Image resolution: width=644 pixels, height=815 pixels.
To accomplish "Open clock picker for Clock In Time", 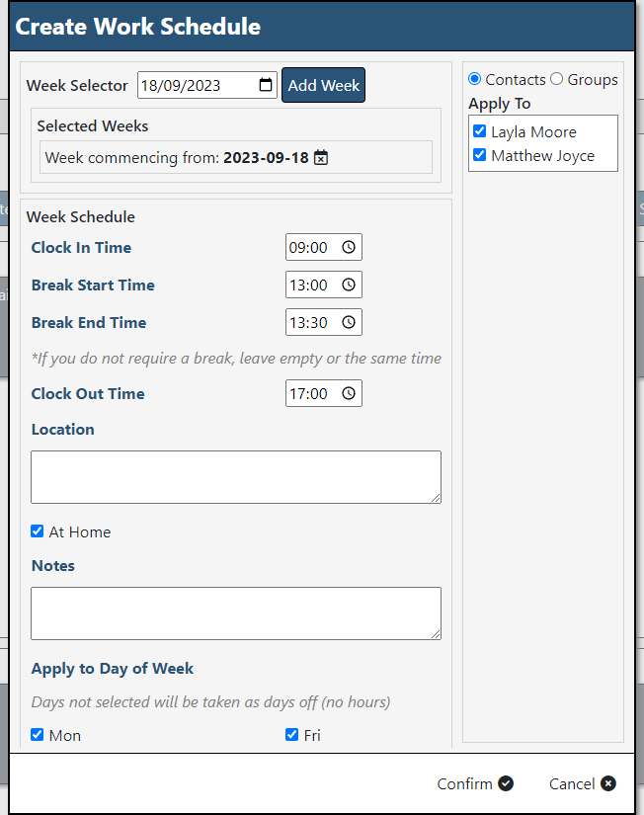I will click(349, 247).
